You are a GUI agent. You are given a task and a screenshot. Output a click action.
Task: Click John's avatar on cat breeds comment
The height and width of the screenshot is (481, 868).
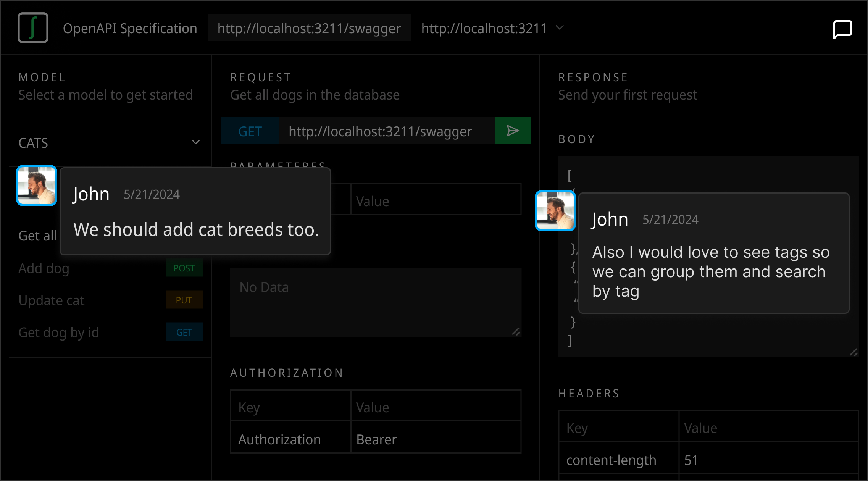coord(37,186)
